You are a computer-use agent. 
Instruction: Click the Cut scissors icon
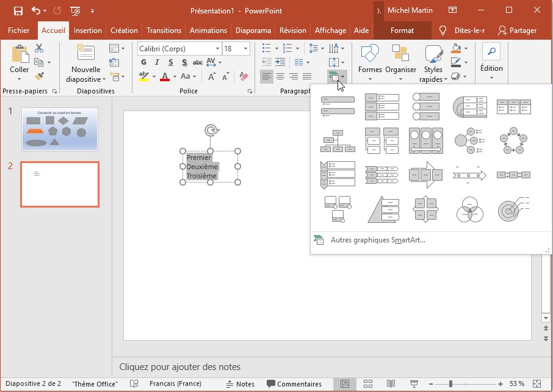click(x=39, y=48)
